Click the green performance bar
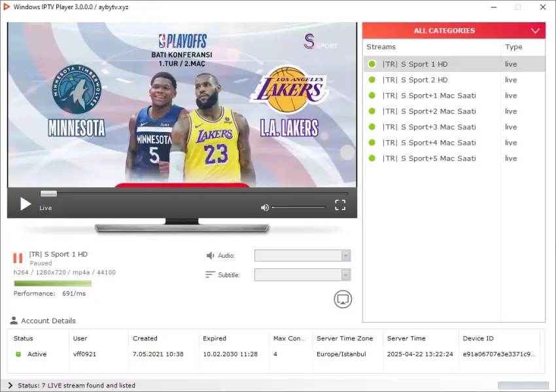The height and width of the screenshot is (392, 556). [52, 283]
